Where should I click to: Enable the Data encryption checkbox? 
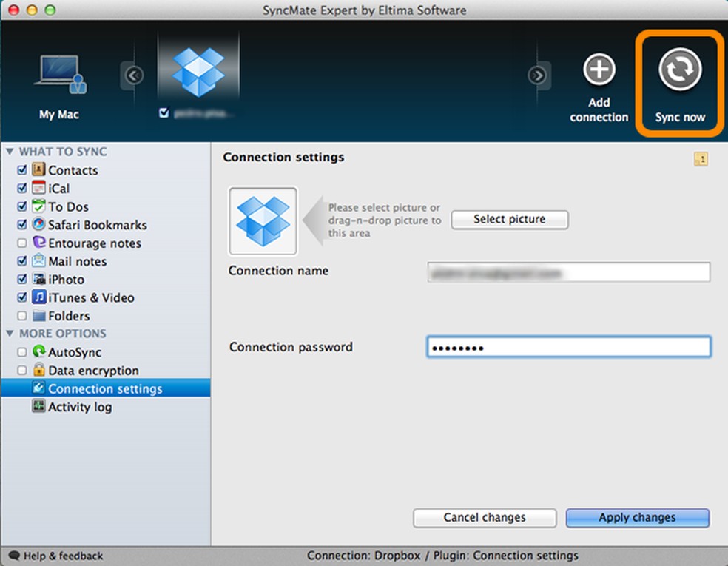coord(21,370)
